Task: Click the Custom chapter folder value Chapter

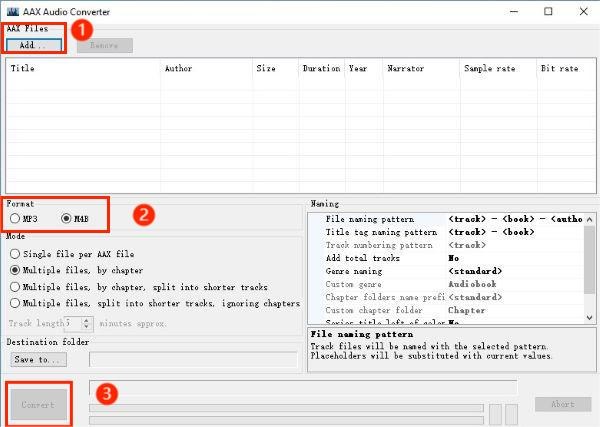Action: pos(466,310)
